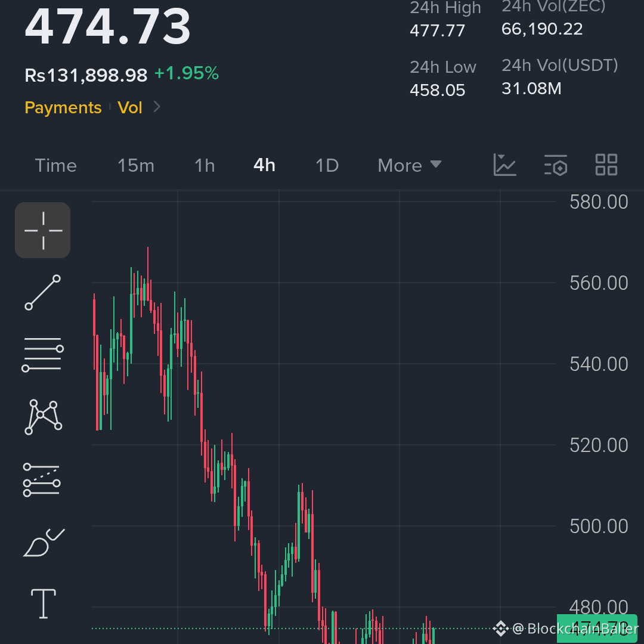Click the 24h Low value 458.05

tap(438, 91)
